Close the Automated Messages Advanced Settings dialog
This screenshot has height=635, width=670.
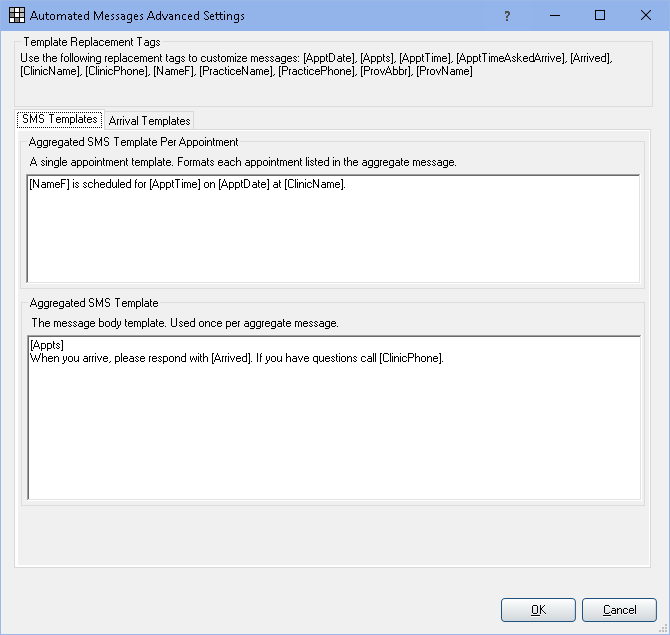pos(646,16)
